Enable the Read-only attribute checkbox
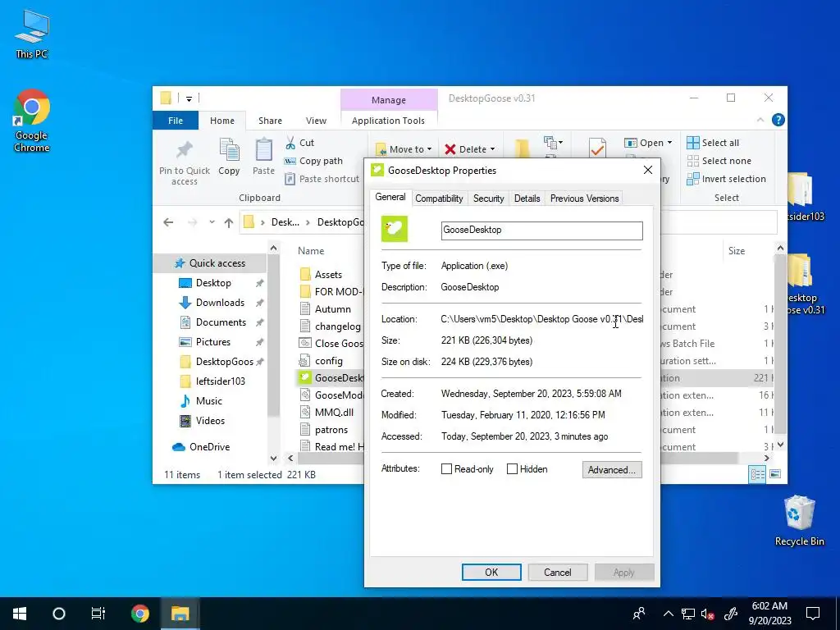The height and width of the screenshot is (630, 840). [446, 468]
